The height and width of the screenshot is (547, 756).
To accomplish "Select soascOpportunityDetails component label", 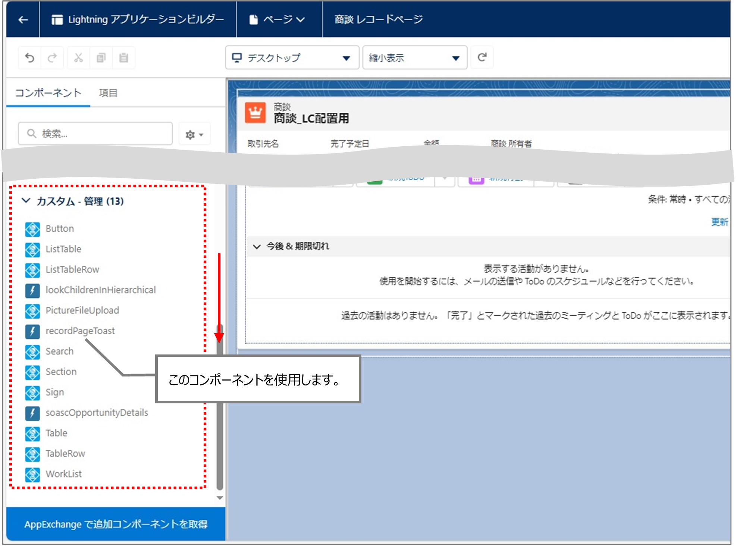I will click(x=97, y=413).
